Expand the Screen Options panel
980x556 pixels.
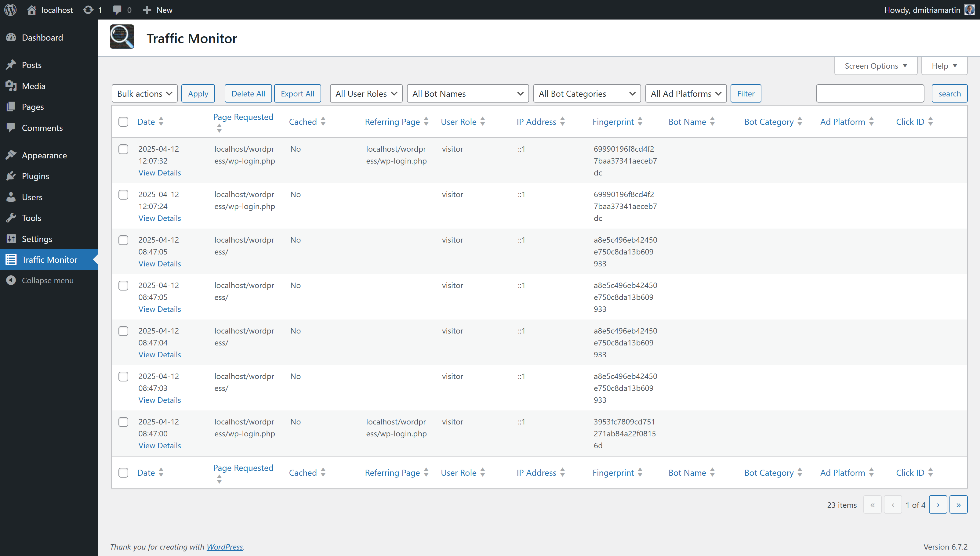tap(876, 66)
